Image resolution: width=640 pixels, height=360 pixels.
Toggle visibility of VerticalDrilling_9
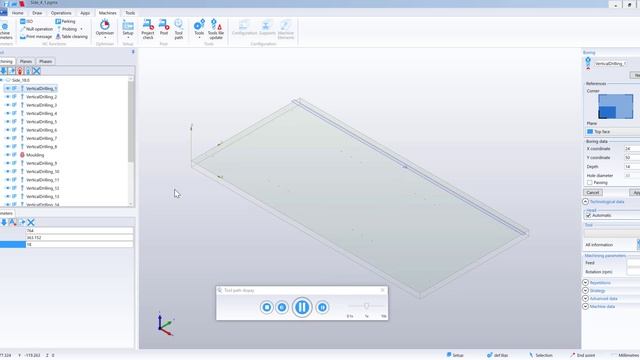tap(7, 163)
